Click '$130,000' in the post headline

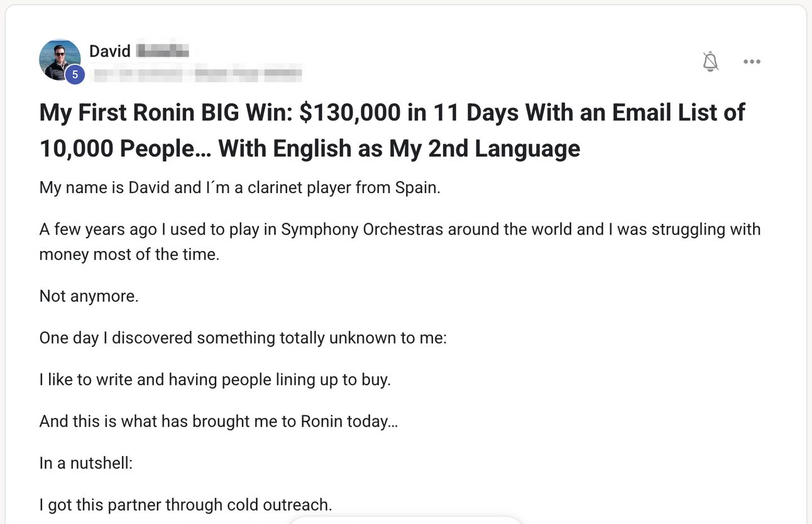click(350, 113)
